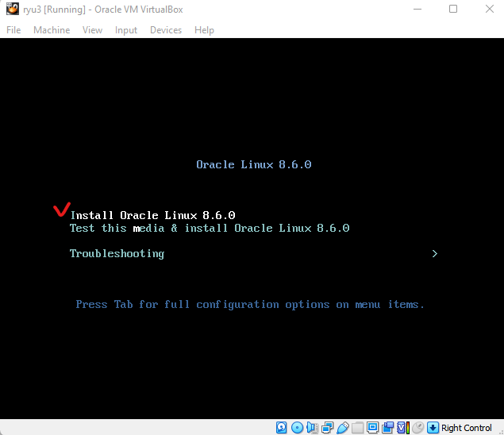Click the keyboard capture arrow icon
The image size is (504, 435).
point(433,428)
